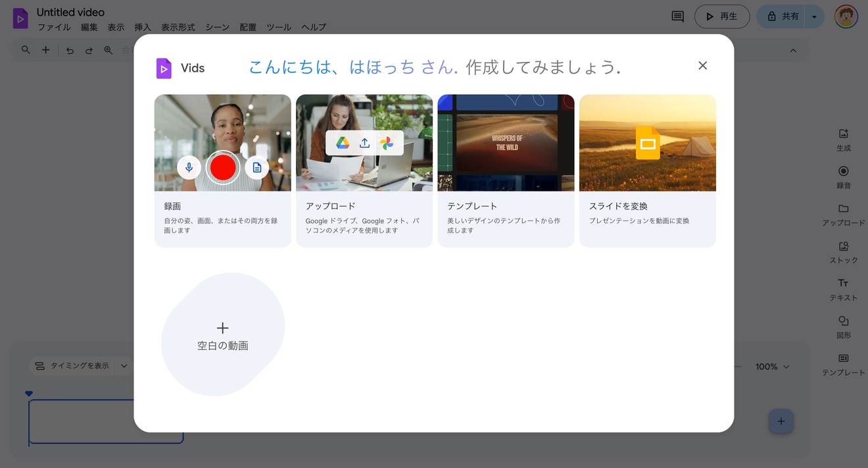868x468 pixels.
Task: Select the empty scene in the timeline
Action: (x=106, y=421)
